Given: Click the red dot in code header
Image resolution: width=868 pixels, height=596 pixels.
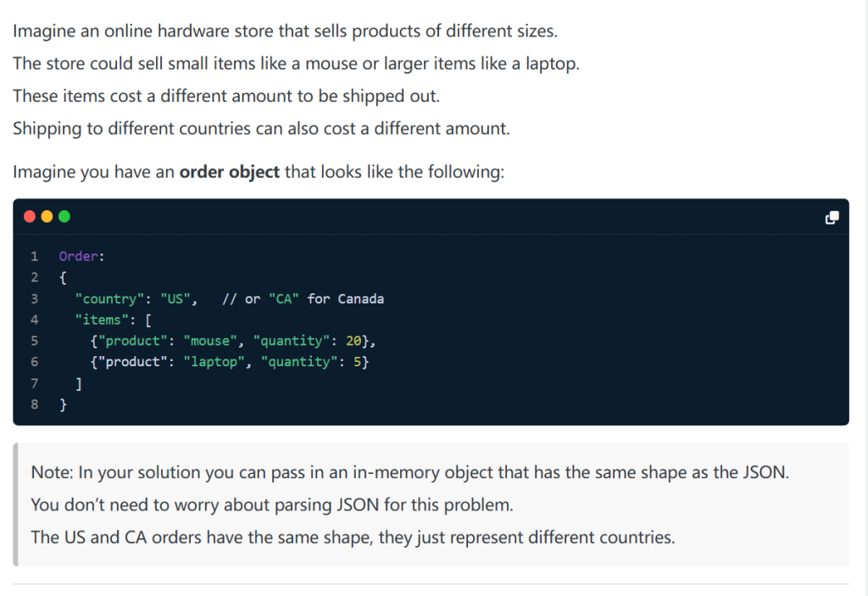Looking at the screenshot, I should coord(31,217).
